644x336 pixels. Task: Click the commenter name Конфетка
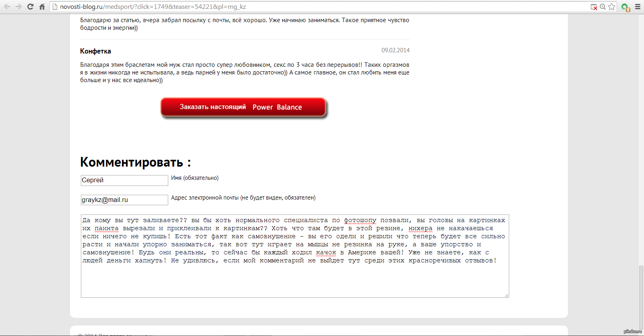(x=95, y=51)
